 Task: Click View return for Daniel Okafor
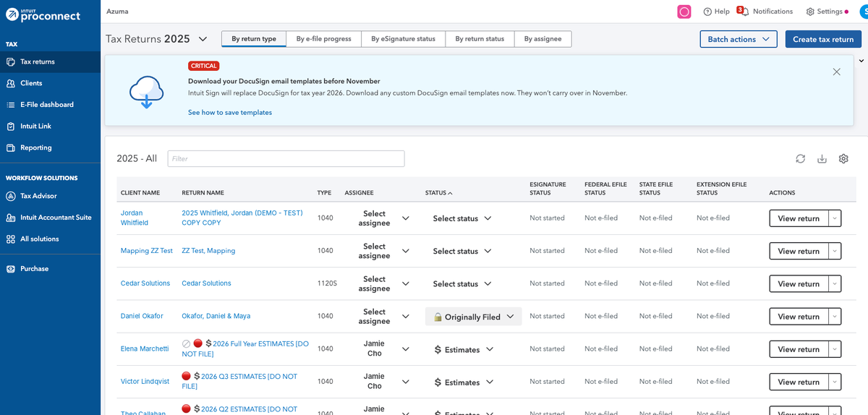tap(799, 317)
